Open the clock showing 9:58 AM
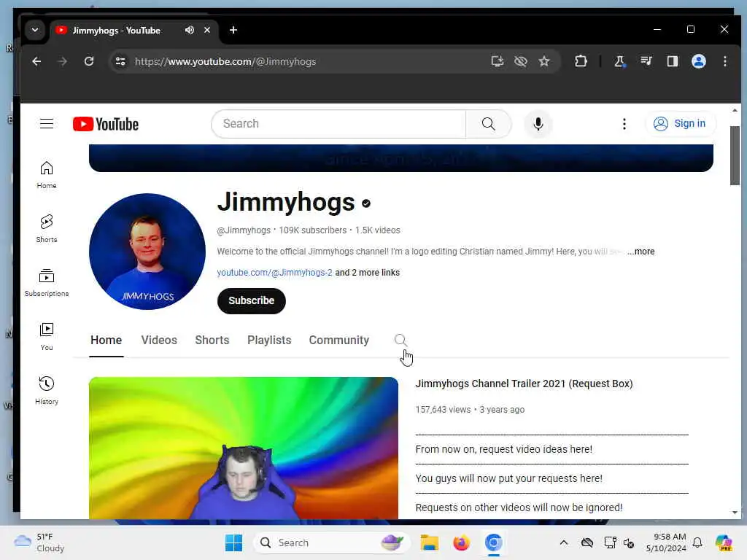Viewport: 747px width, 560px height. coord(666,542)
